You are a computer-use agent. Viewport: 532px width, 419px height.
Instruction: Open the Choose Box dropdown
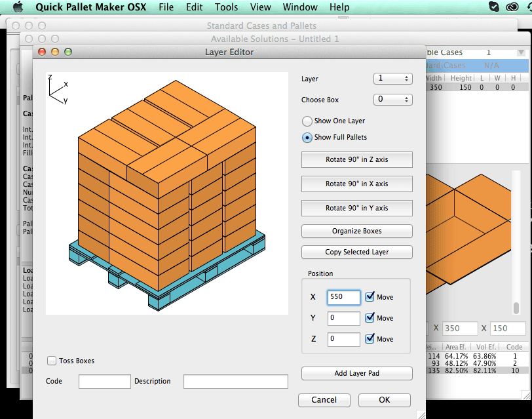393,99
